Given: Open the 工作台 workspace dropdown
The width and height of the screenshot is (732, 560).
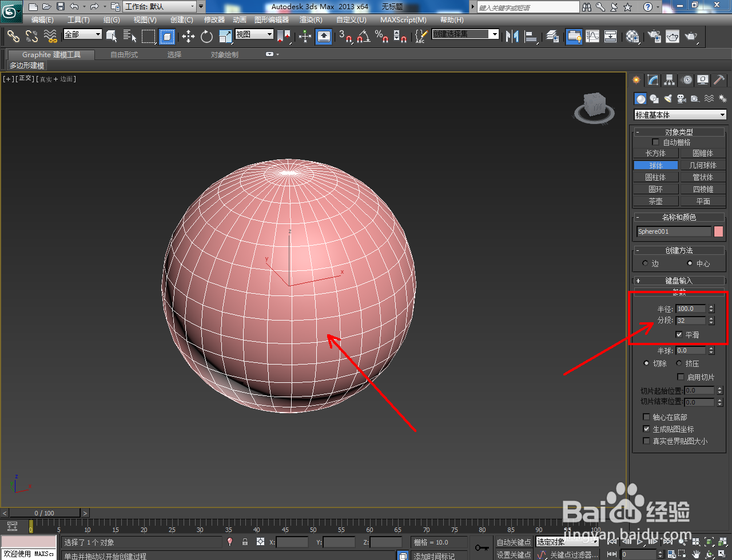Looking at the screenshot, I should pos(160,7).
